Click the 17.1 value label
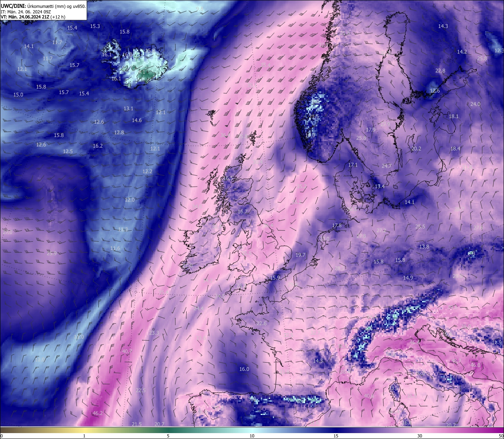Viewport: 504px width, 439px height. click(353, 165)
